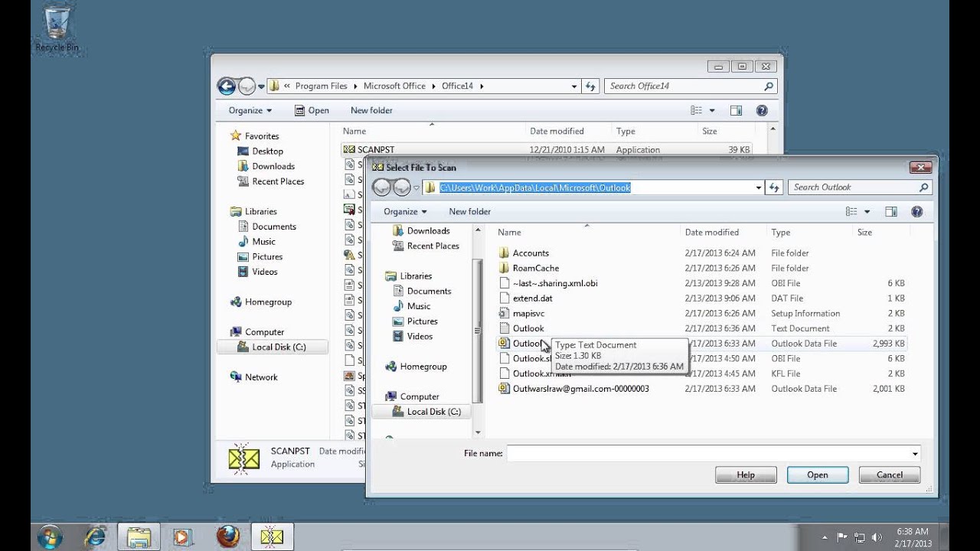980x551 pixels.
Task: Click Search Office14 field
Action: coord(691,86)
